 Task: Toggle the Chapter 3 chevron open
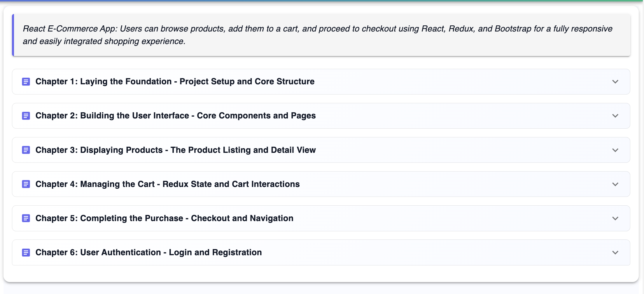click(x=615, y=150)
